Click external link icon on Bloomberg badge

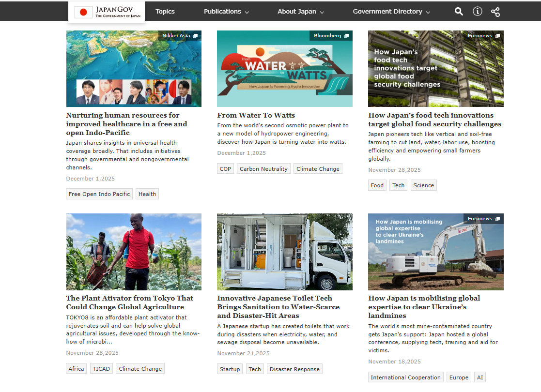click(x=346, y=36)
